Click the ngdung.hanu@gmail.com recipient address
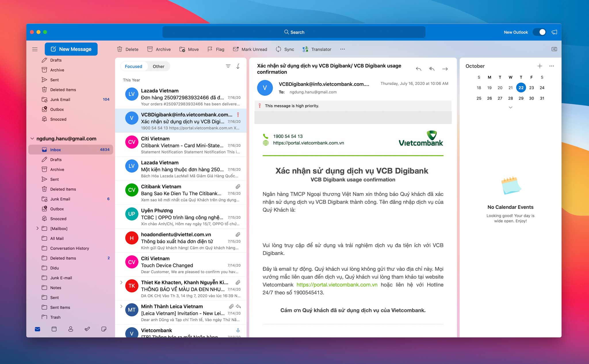 point(313,92)
